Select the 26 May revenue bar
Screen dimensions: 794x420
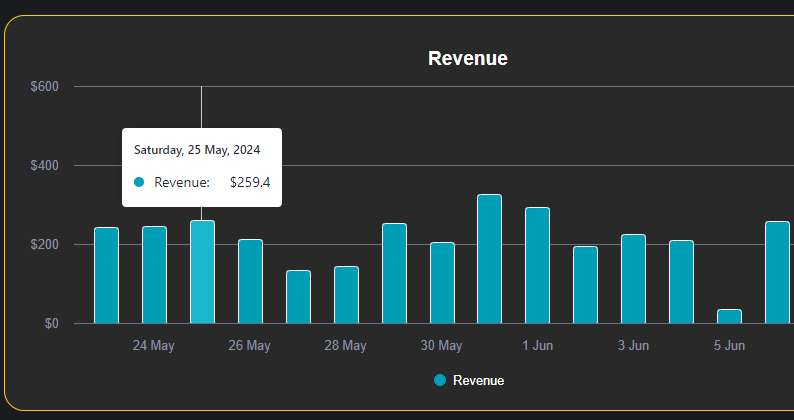click(250, 281)
